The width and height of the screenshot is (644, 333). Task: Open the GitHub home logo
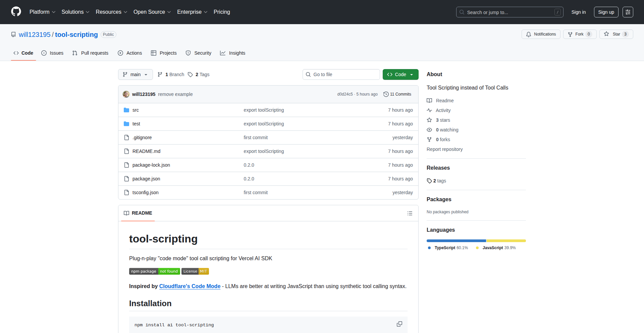pyautogui.click(x=16, y=12)
